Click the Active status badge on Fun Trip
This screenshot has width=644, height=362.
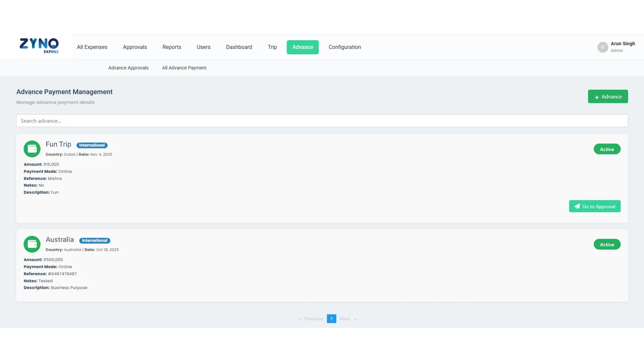[607, 149]
